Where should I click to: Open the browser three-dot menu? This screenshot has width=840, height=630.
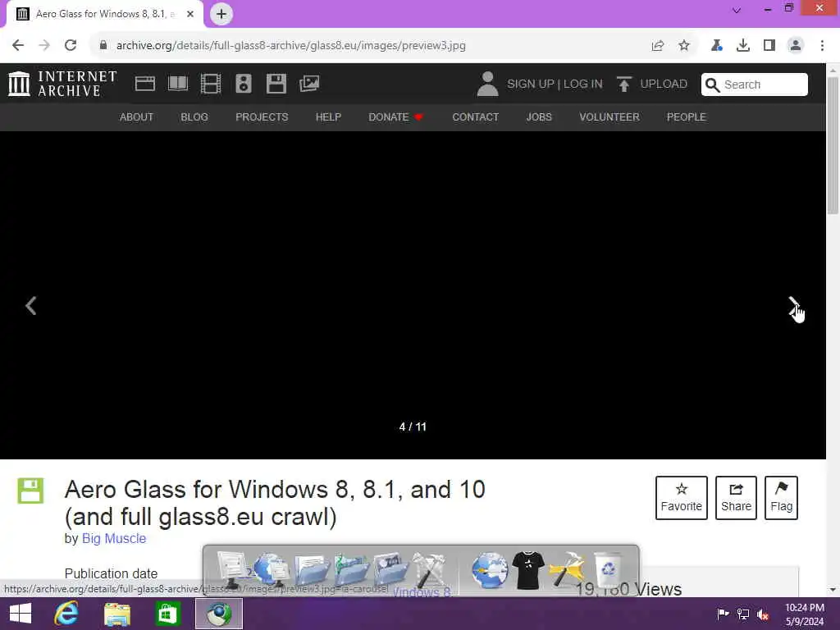[x=822, y=46]
